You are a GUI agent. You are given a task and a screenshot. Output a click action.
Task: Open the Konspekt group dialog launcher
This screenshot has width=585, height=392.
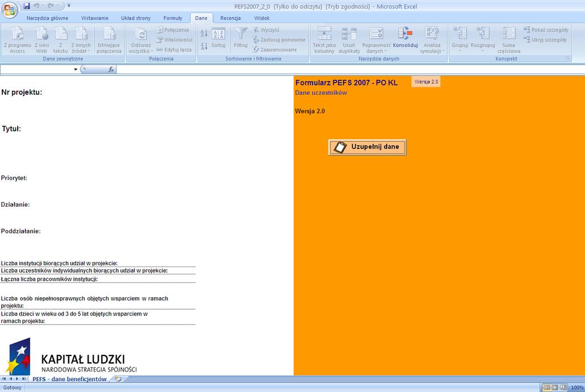(568, 59)
